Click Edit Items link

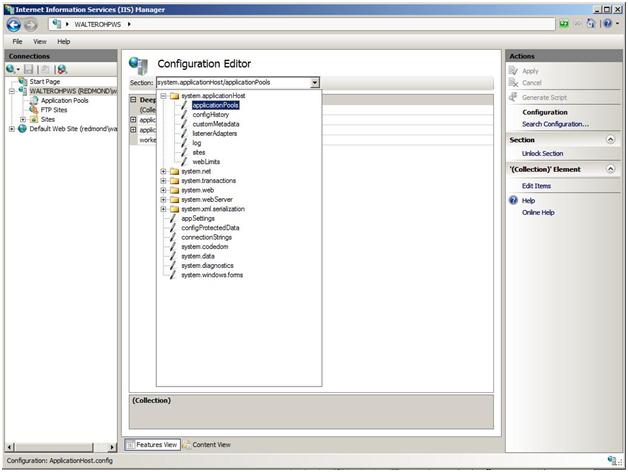click(x=536, y=186)
